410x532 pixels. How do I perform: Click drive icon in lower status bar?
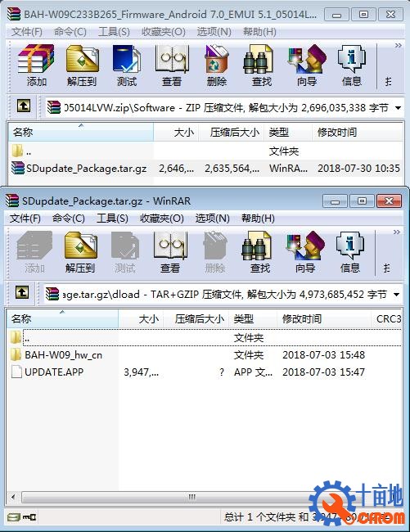tap(14, 517)
